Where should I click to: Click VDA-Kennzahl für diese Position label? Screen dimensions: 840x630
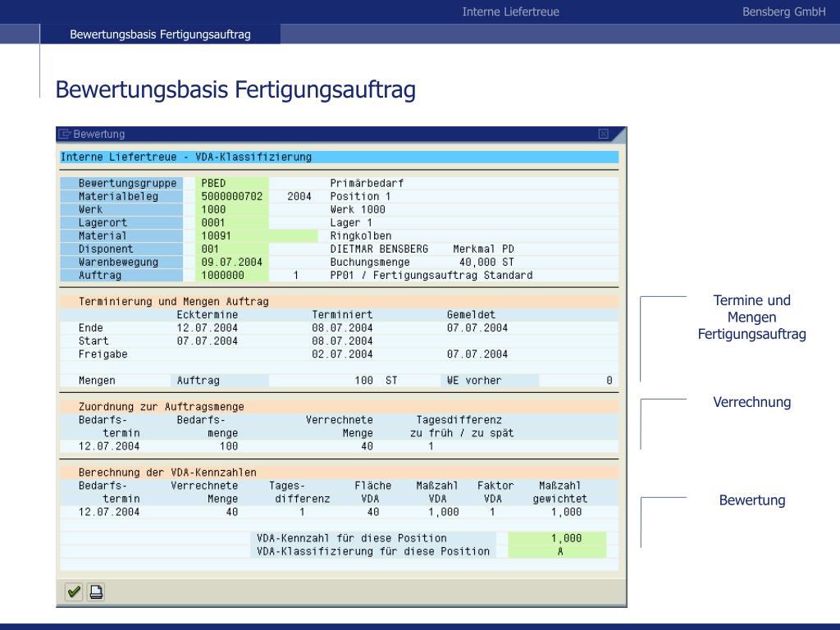(351, 538)
